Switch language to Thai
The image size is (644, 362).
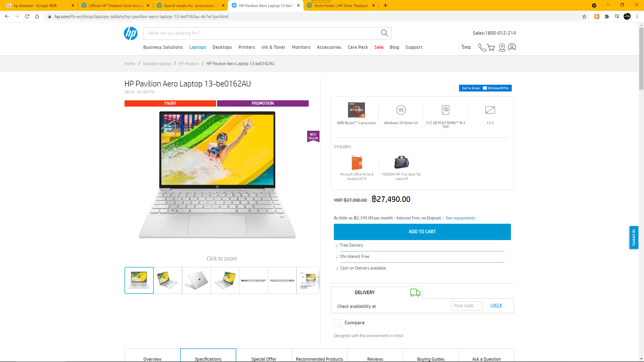click(466, 47)
